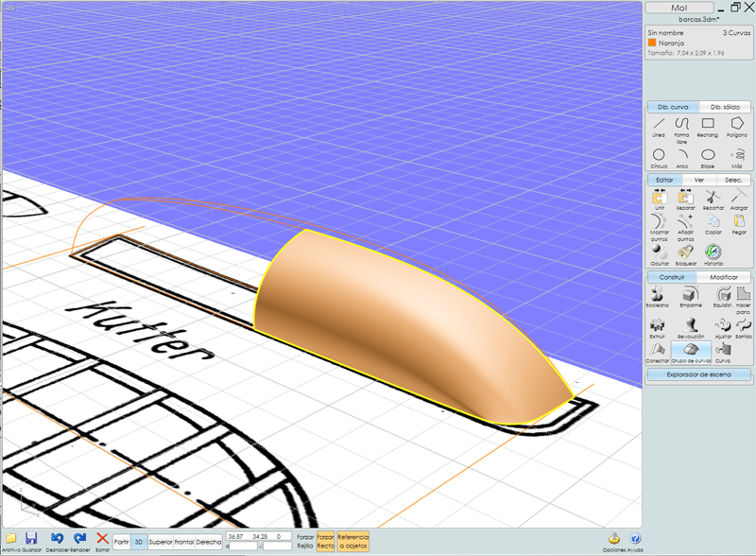Switch to Frontal front view
This screenshot has width=756, height=556.
183,542
